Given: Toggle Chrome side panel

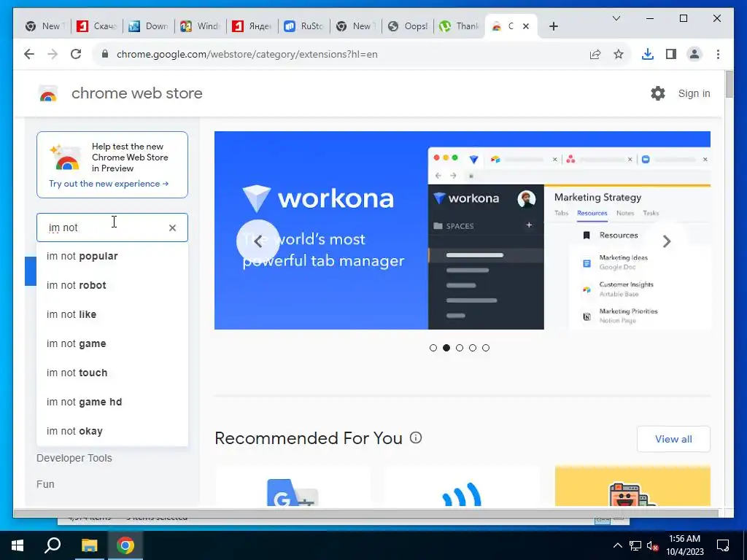Looking at the screenshot, I should click(x=671, y=54).
